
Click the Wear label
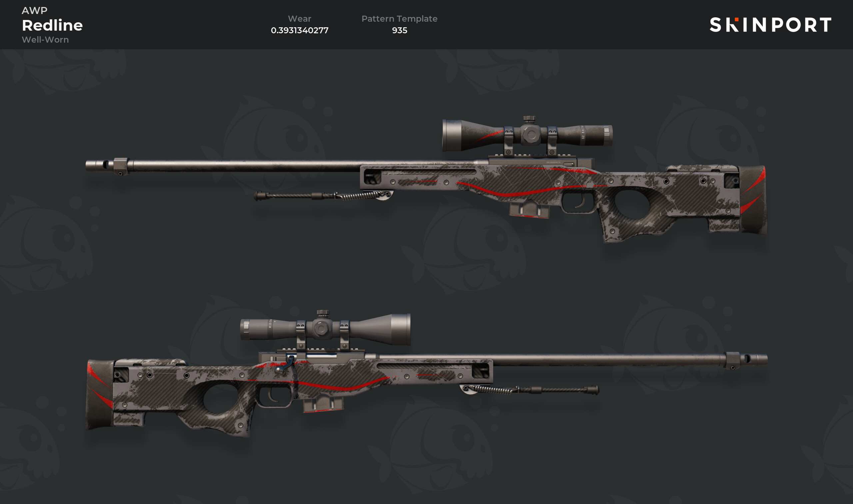300,19
